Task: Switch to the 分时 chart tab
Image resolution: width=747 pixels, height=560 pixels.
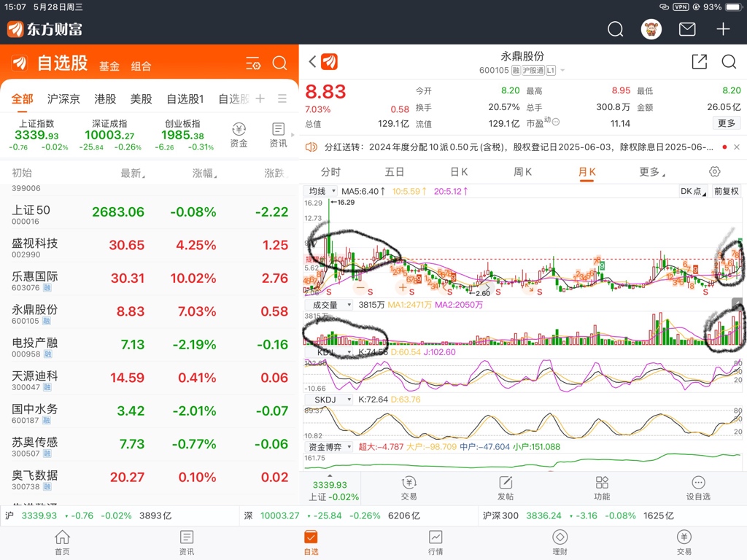Action: tap(330, 172)
